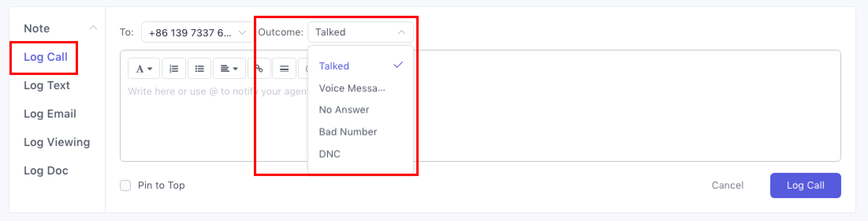This screenshot has width=868, height=221.
Task: Cancel logging the call
Action: click(727, 185)
